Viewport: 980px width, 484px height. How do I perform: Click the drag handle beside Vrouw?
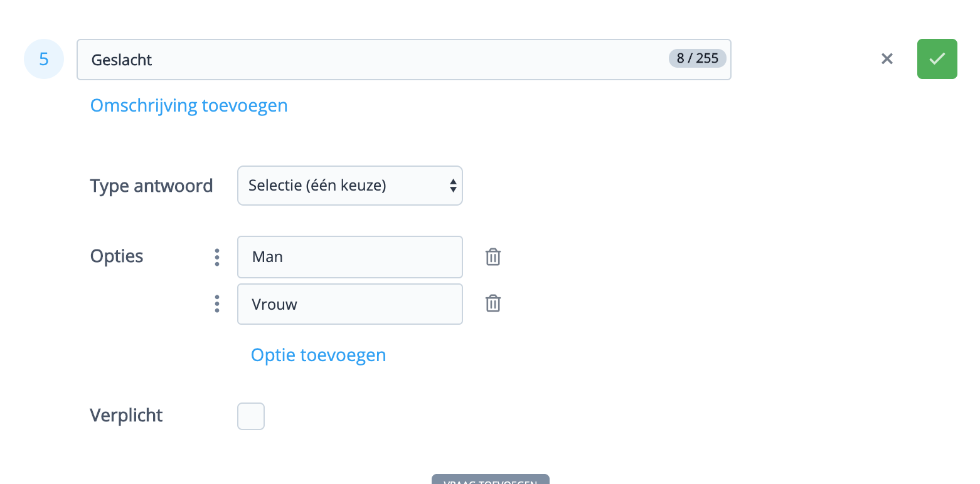[x=217, y=304]
